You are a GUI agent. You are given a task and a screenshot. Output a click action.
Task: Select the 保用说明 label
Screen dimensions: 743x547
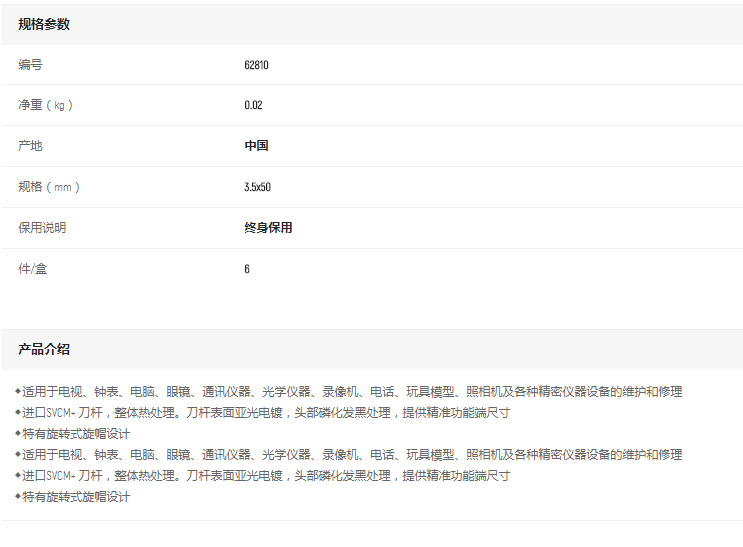click(x=42, y=228)
